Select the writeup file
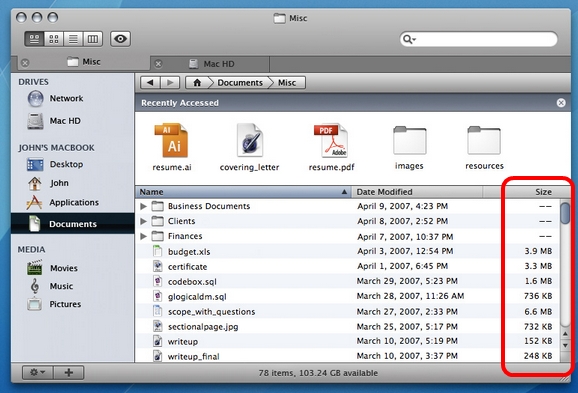The height and width of the screenshot is (393, 578). (x=348, y=341)
